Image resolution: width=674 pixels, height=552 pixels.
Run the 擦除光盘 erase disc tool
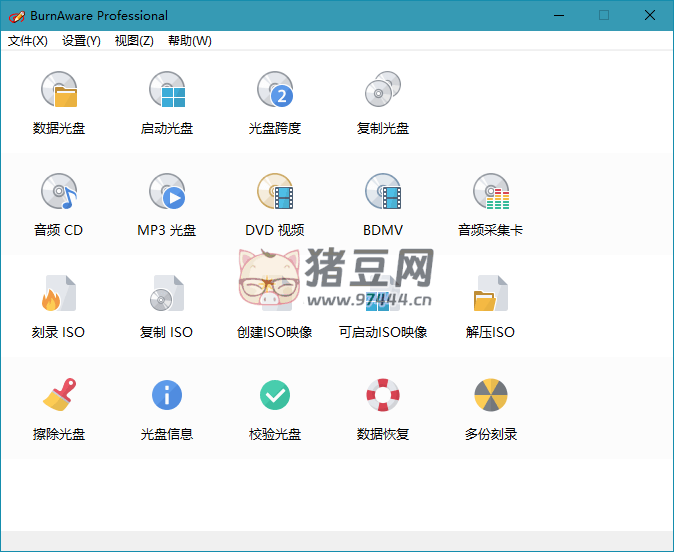[59, 397]
